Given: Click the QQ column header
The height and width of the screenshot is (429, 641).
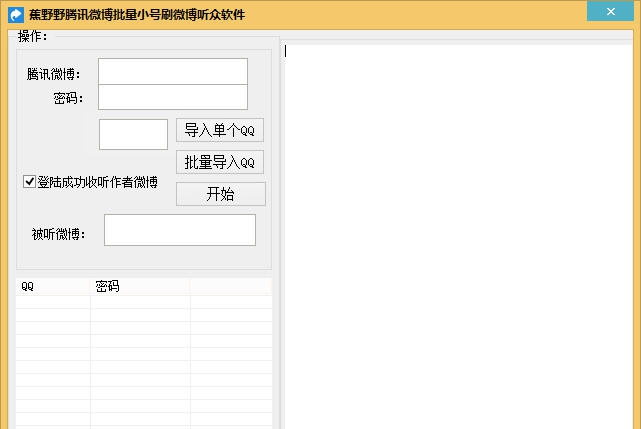Looking at the screenshot, I should click(x=53, y=286).
